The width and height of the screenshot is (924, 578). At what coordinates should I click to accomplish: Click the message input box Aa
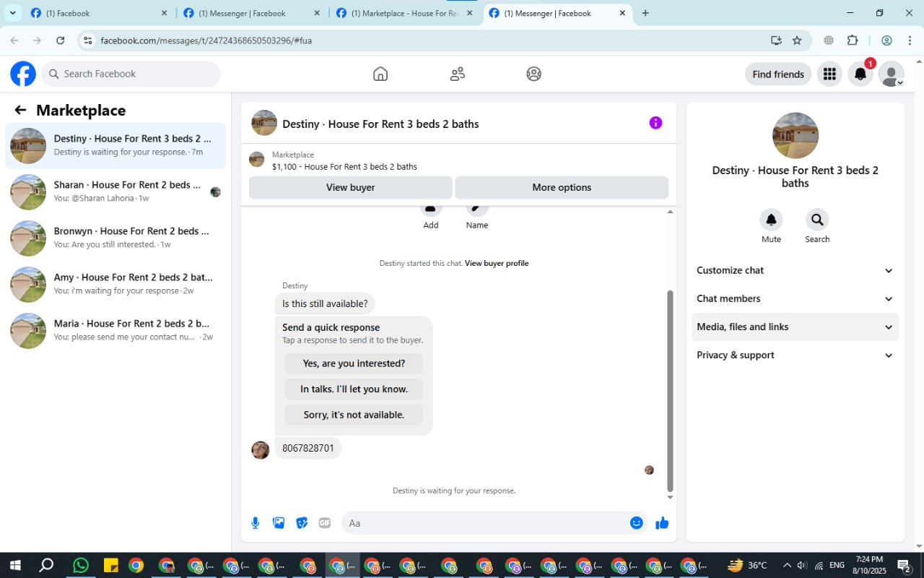[484, 523]
